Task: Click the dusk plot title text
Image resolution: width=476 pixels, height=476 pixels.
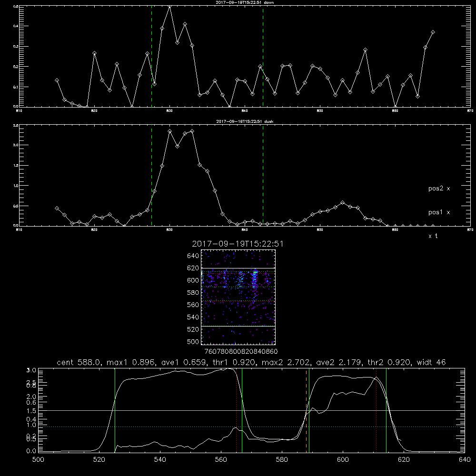Action: 245,121
